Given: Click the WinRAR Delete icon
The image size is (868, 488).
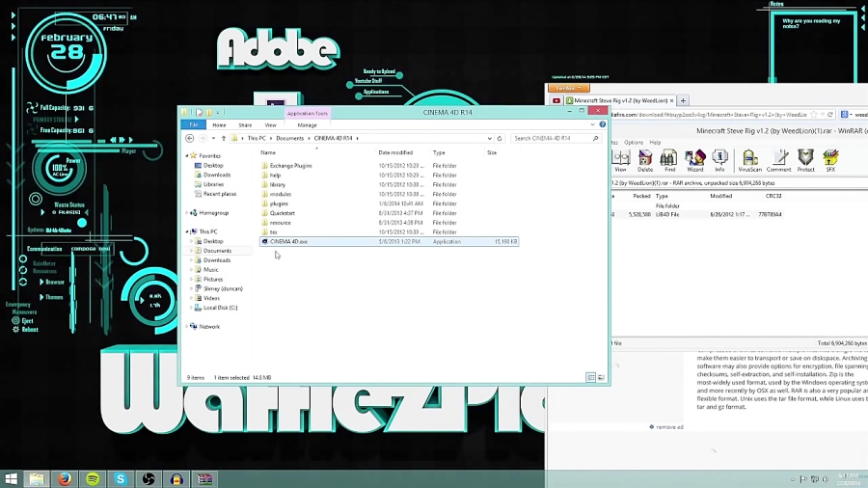Looking at the screenshot, I should point(645,159).
